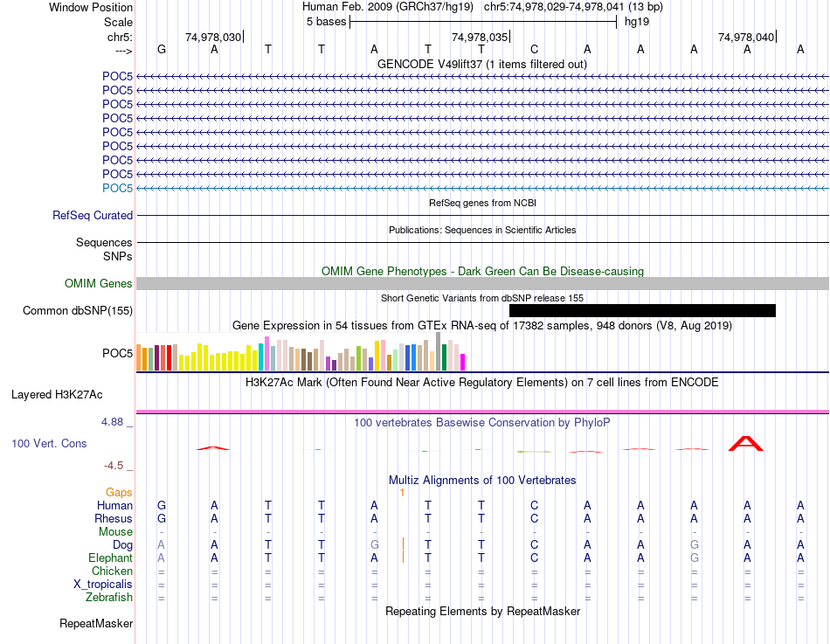Image resolution: width=830 pixels, height=644 pixels.
Task: Select the Rhesus alignment row label
Action: [x=114, y=518]
